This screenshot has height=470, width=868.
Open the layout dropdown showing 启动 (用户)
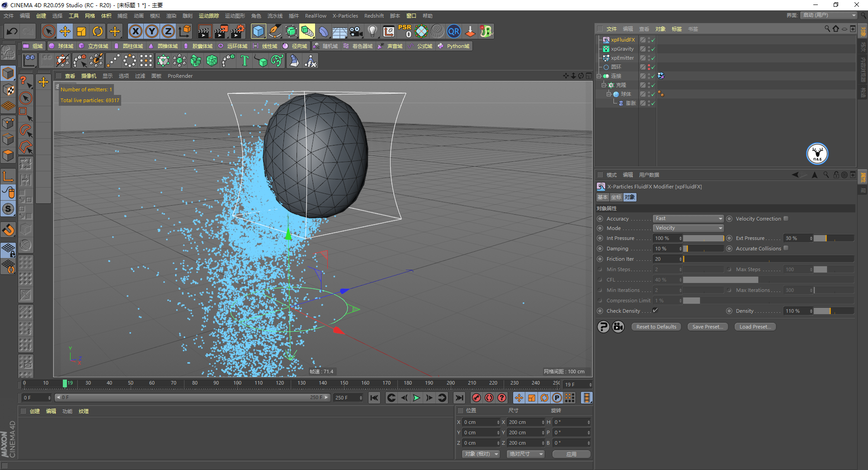(x=829, y=15)
